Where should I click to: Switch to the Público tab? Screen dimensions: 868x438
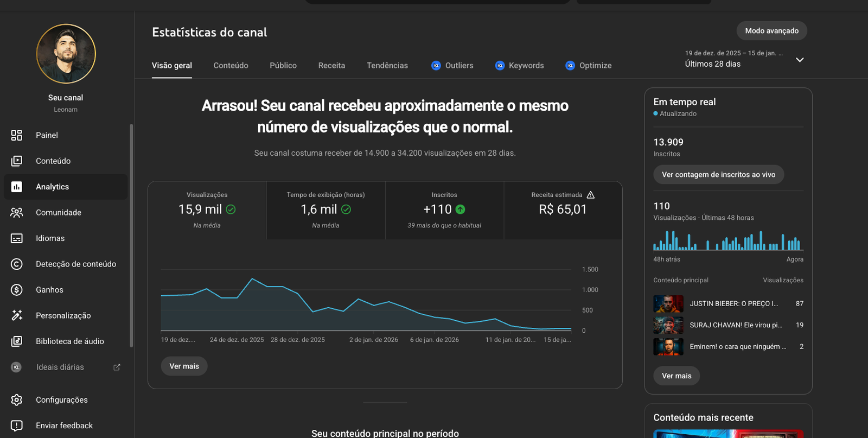coord(283,66)
